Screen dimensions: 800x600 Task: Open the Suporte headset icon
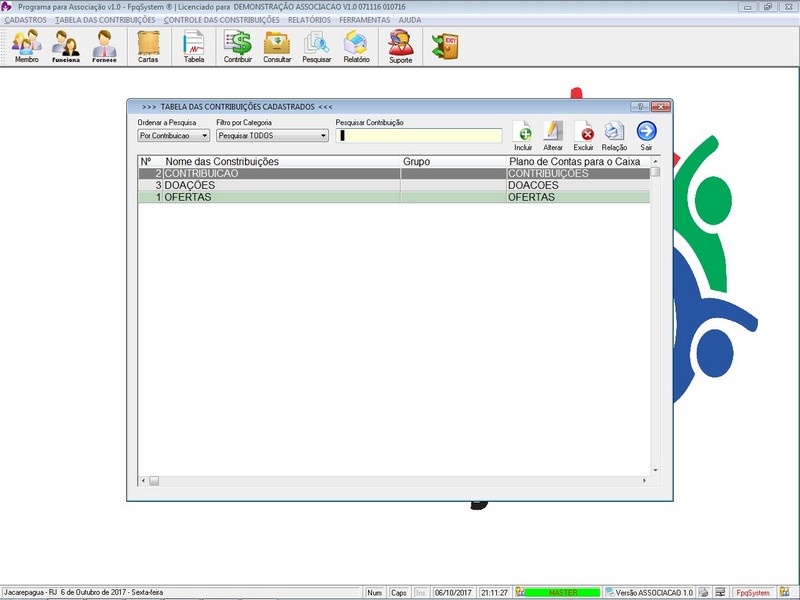[x=401, y=46]
